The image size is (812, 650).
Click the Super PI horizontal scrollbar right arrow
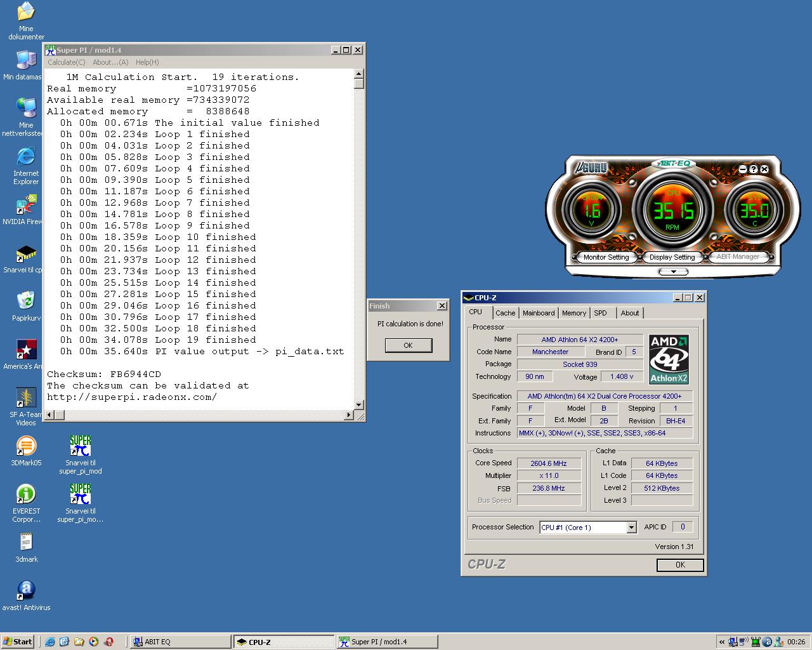pos(348,415)
